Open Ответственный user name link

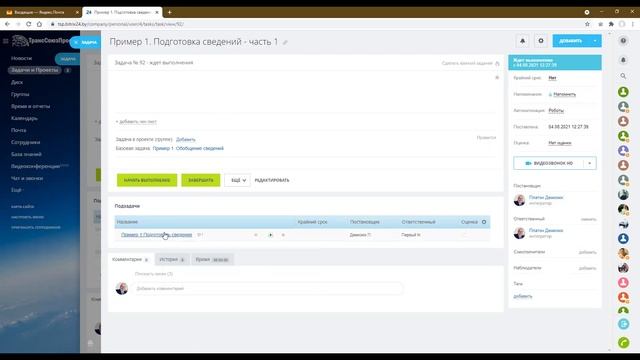[546, 230]
